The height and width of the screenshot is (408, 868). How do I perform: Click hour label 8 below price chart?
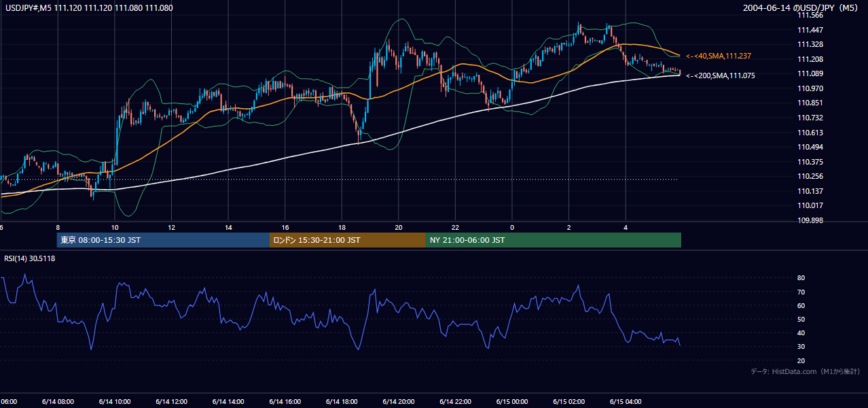(58, 228)
